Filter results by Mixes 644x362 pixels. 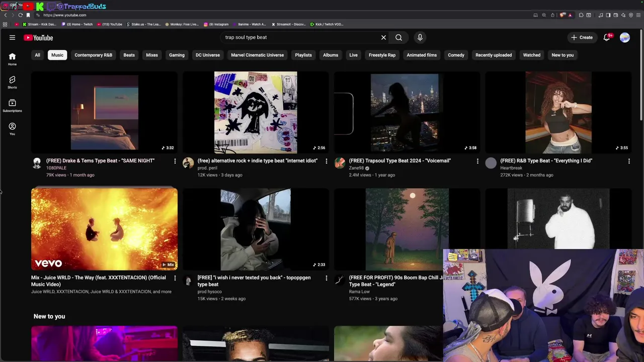pos(152,55)
